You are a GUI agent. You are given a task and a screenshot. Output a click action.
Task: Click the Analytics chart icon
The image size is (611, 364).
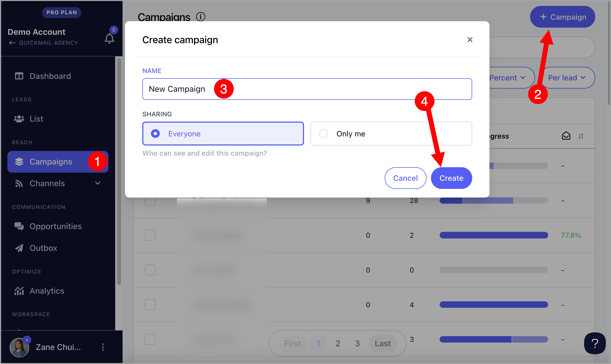[x=19, y=291]
